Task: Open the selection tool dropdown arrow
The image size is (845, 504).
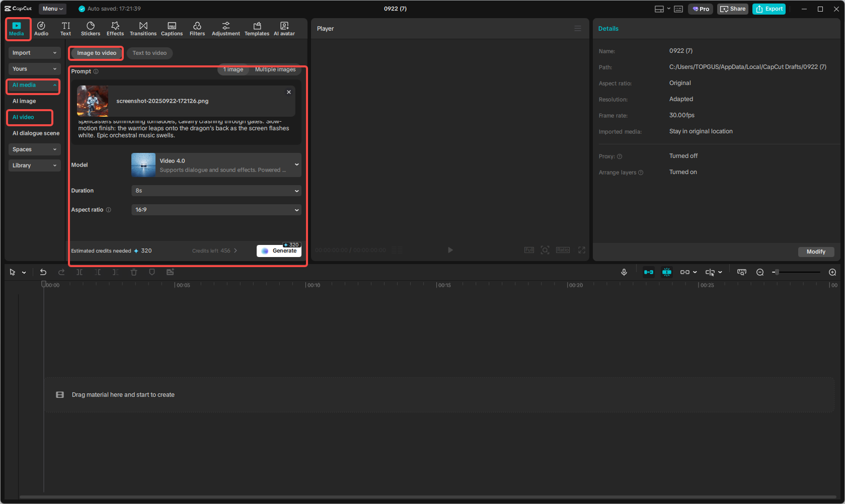Action: pyautogui.click(x=24, y=273)
